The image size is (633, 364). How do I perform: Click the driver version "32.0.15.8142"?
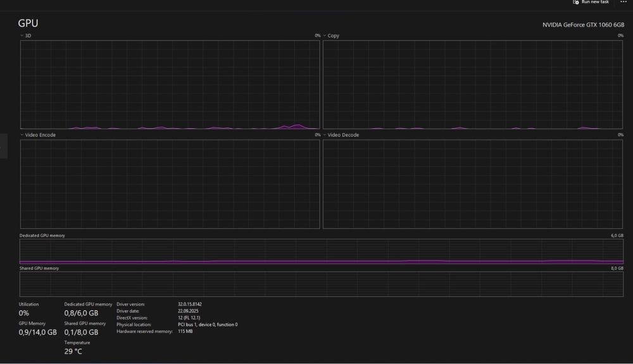(190, 304)
